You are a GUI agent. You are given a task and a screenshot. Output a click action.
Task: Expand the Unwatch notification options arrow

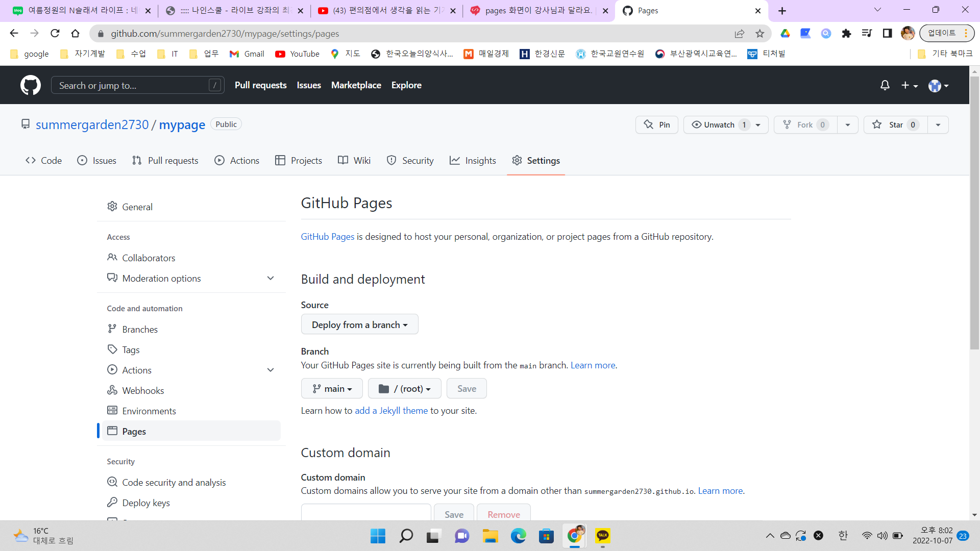pyautogui.click(x=758, y=125)
